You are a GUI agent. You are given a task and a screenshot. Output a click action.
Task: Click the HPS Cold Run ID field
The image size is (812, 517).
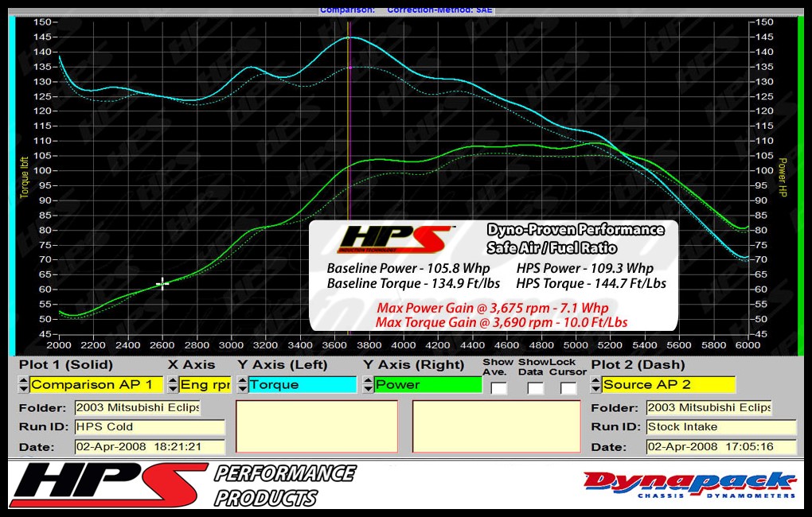coord(150,427)
